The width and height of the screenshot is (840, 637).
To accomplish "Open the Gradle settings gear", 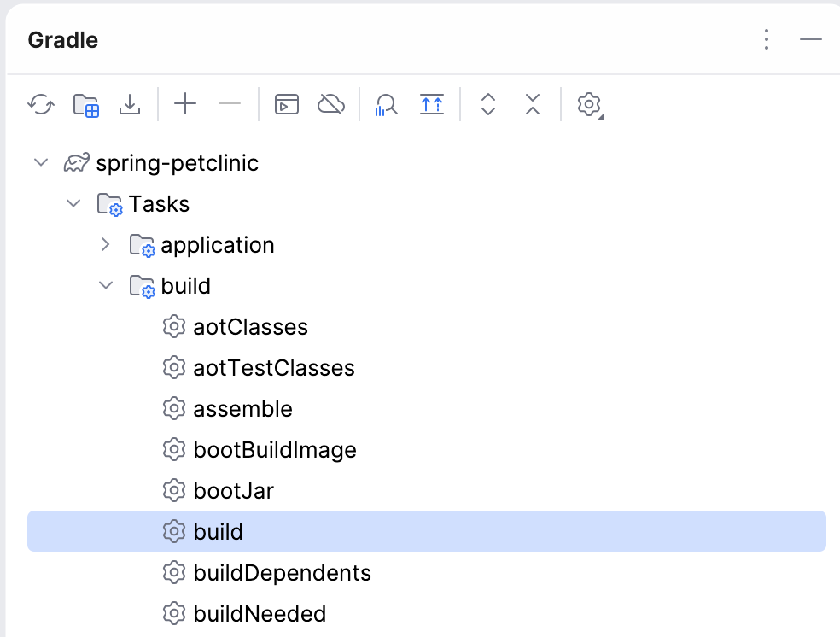I will (x=589, y=104).
